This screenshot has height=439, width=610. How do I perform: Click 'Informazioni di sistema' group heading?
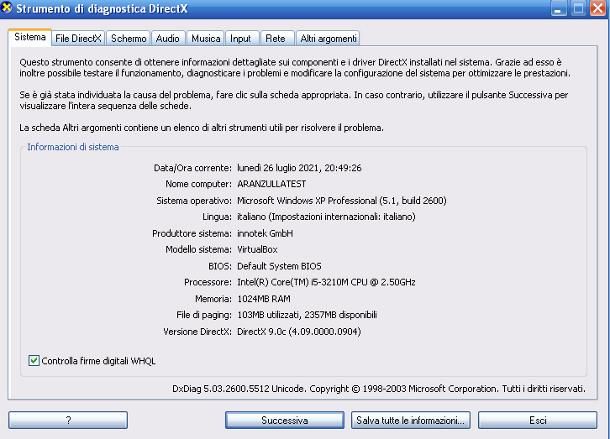tap(73, 147)
